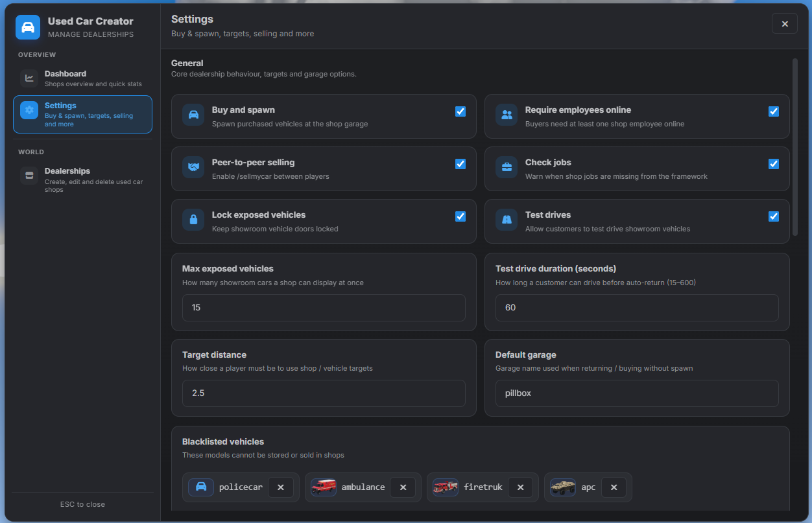This screenshot has width=812, height=523.
Task: Toggle the Require employees online checkbox
Action: 774,111
